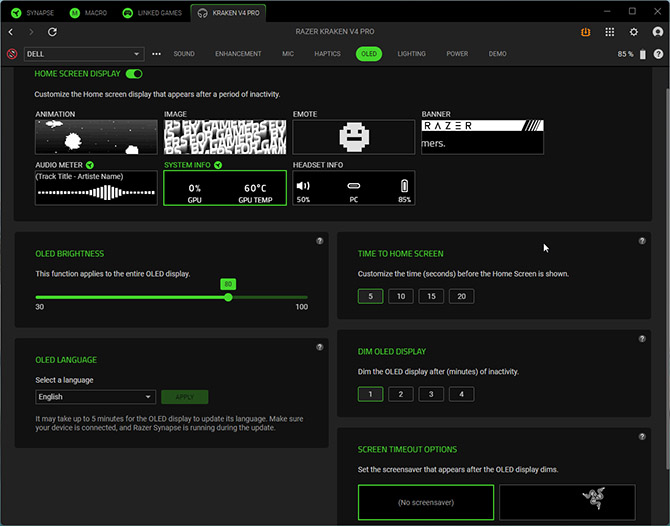Open OLED Language help icon
Viewport: 670px width, 526px height.
[320, 347]
